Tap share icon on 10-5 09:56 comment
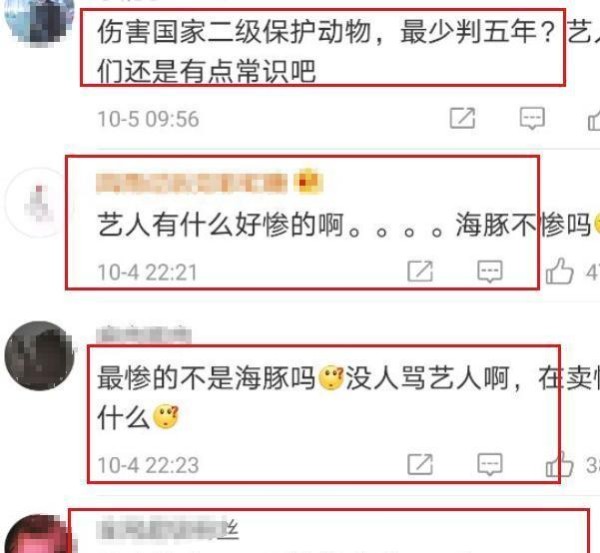Screen dimensions: 600x553 click(462, 118)
